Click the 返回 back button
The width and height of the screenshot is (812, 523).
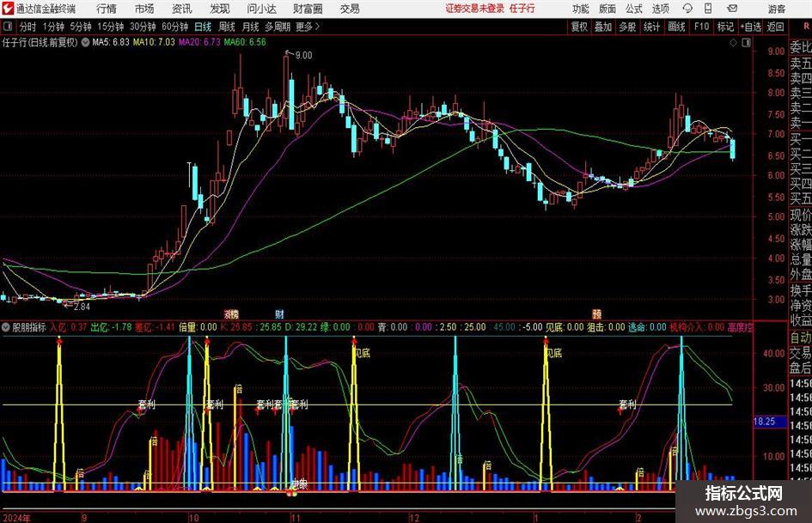click(x=775, y=27)
